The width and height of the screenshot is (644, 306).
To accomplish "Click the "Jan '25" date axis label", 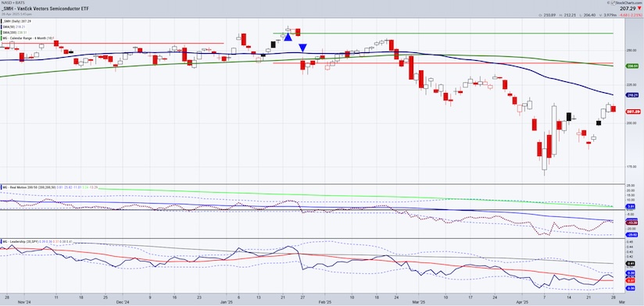I will pyautogui.click(x=226, y=301).
